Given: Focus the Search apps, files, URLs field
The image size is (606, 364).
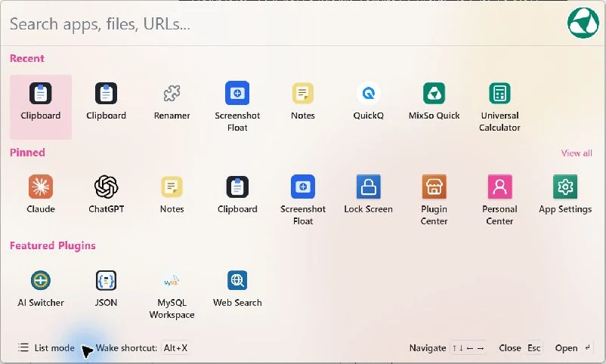Looking at the screenshot, I should (x=282, y=24).
